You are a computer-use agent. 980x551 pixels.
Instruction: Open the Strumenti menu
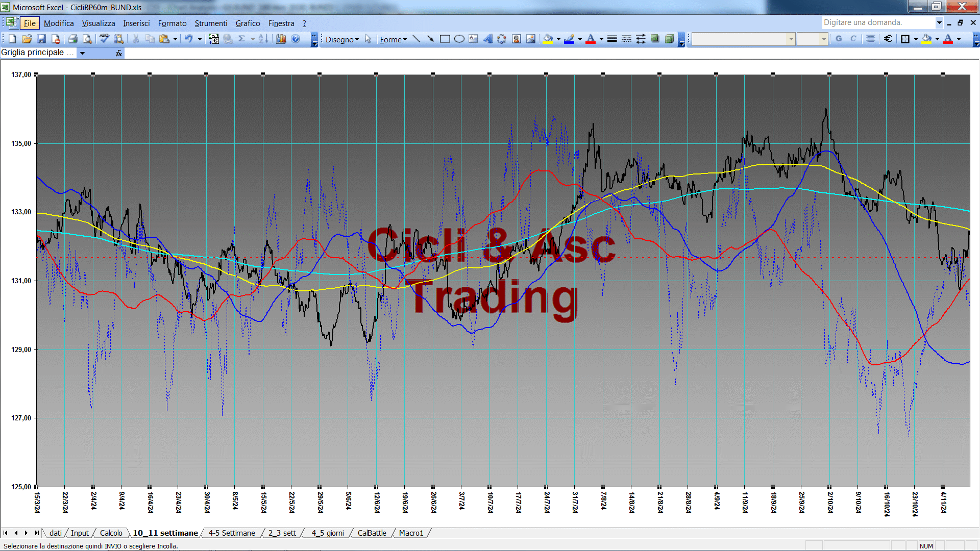click(211, 23)
